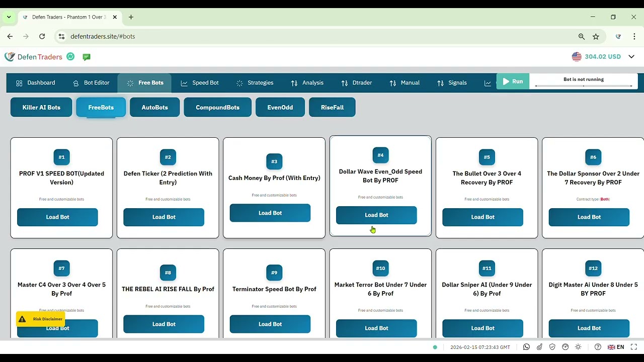Open the green chat message icon
The width and height of the screenshot is (644, 362).
[x=87, y=57]
